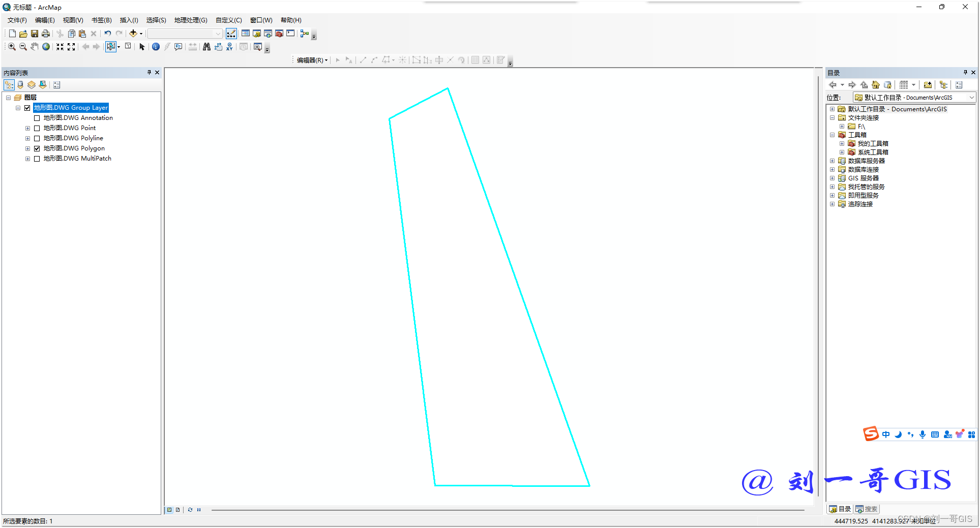Expand the 地形图.DWG Point tree node
This screenshot has width=980, height=528.
(x=27, y=128)
